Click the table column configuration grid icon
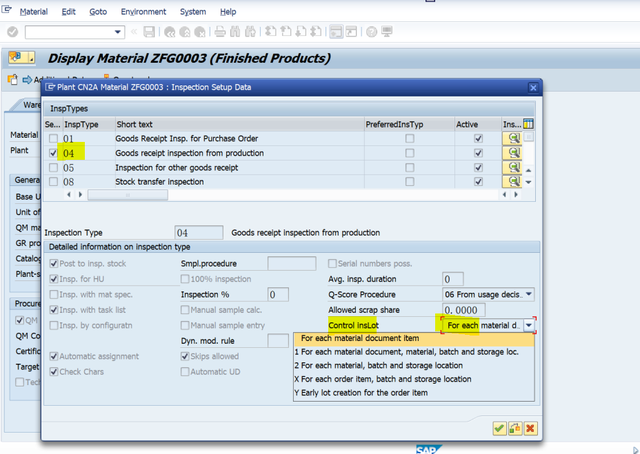The image size is (640, 454). point(528,124)
